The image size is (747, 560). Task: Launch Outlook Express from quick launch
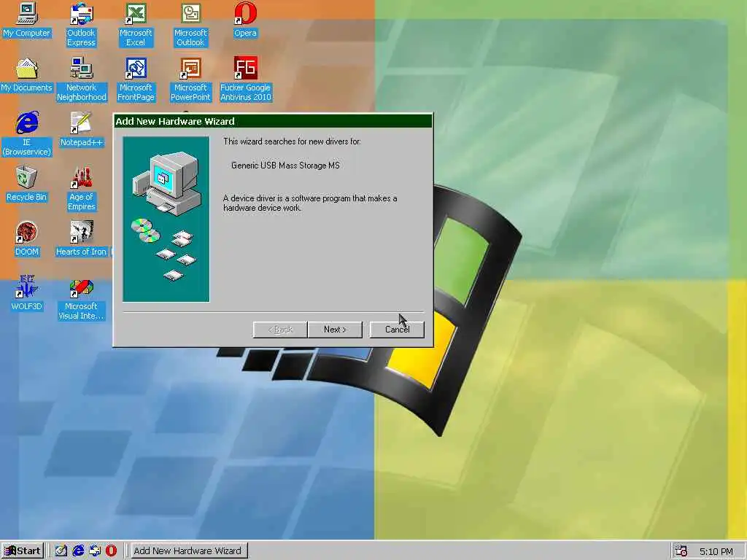[95, 551]
